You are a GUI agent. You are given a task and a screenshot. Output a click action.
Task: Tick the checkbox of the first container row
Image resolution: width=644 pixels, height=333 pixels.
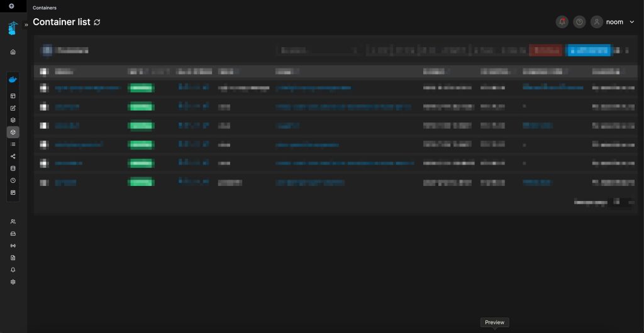(43, 89)
